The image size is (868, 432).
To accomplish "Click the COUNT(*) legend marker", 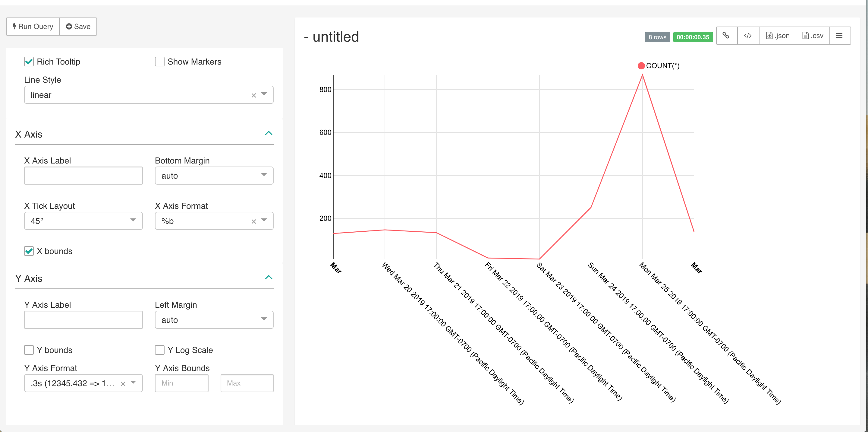I will click(641, 65).
